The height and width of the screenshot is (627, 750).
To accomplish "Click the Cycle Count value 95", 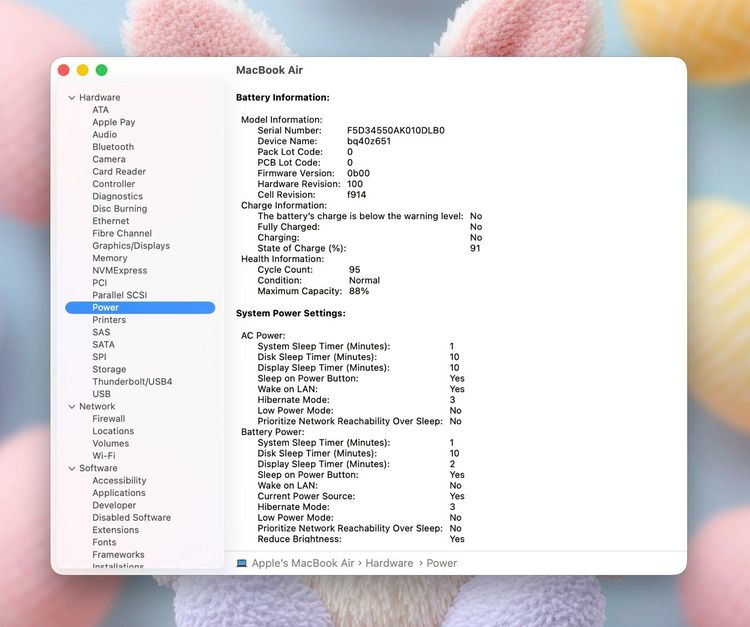I will [x=354, y=270].
